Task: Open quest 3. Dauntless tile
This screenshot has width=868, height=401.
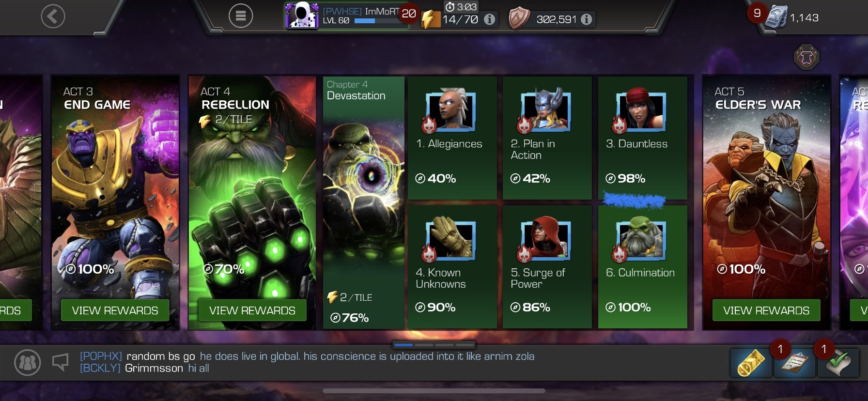Action: (642, 138)
